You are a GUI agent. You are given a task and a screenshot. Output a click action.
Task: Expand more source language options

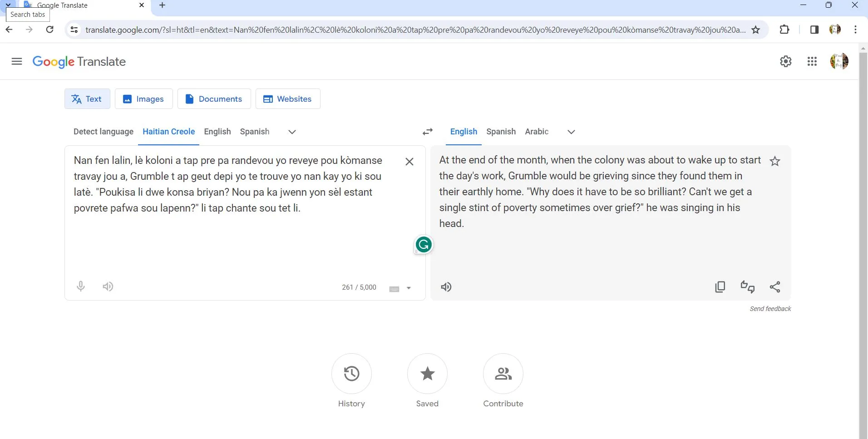[x=291, y=132]
